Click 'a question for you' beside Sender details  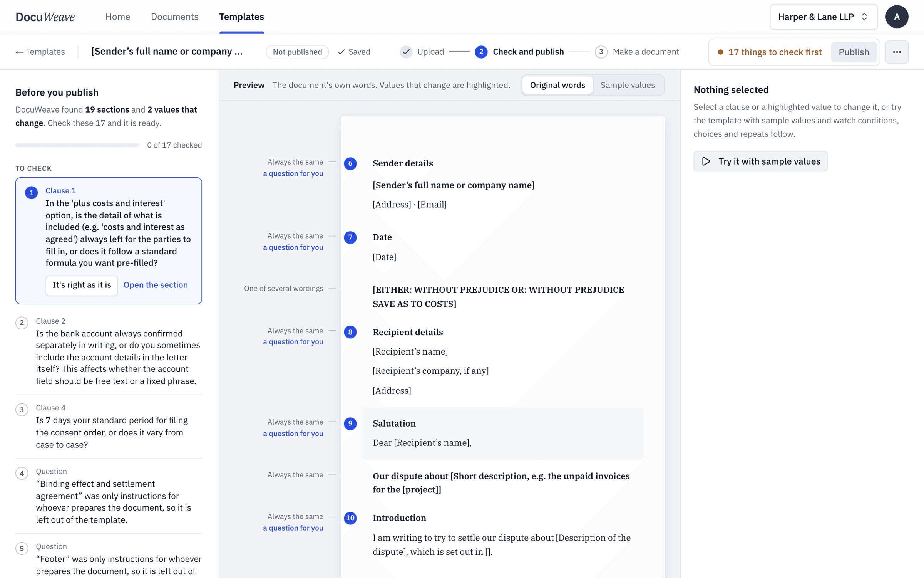click(x=293, y=173)
